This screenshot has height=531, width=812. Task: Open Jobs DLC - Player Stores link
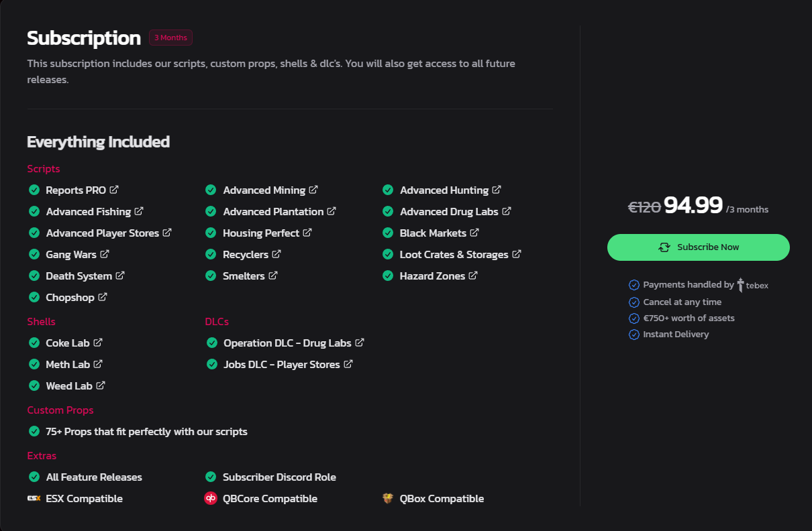click(x=288, y=365)
